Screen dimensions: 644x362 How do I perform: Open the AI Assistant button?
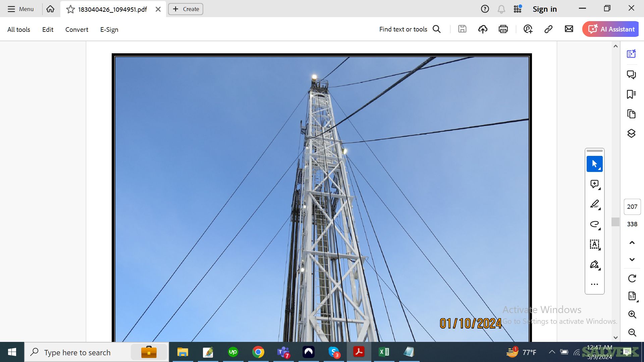pyautogui.click(x=610, y=29)
